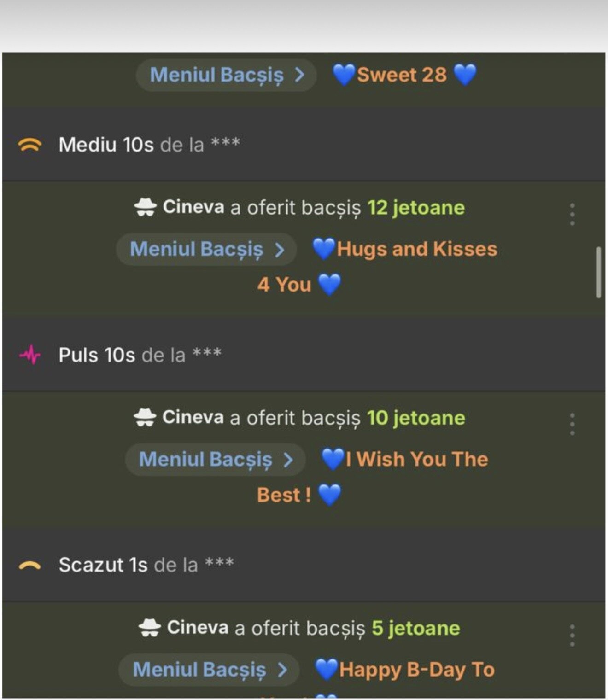Select the Mediu 10s notification row
Viewport: 608px width, 700px height.
click(304, 145)
